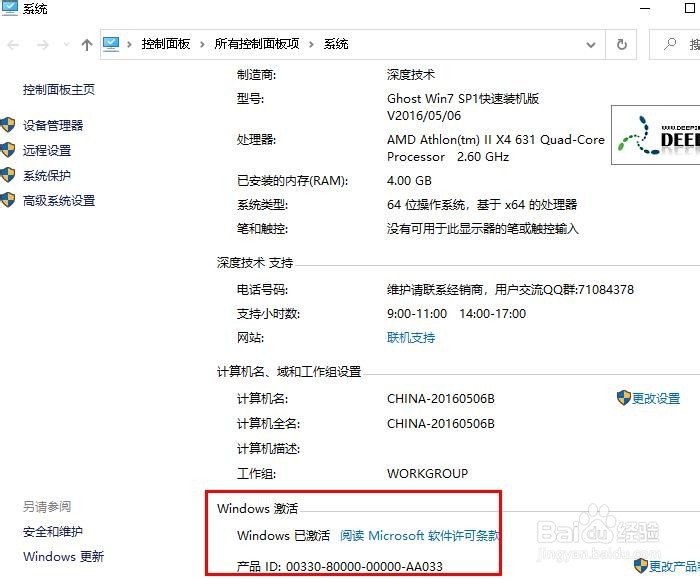Select the WORKGROUP value
The height and width of the screenshot is (579, 700).
point(427,474)
